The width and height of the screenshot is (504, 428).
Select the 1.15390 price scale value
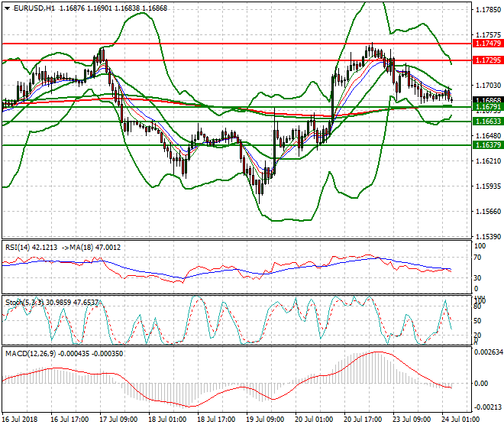click(488, 237)
